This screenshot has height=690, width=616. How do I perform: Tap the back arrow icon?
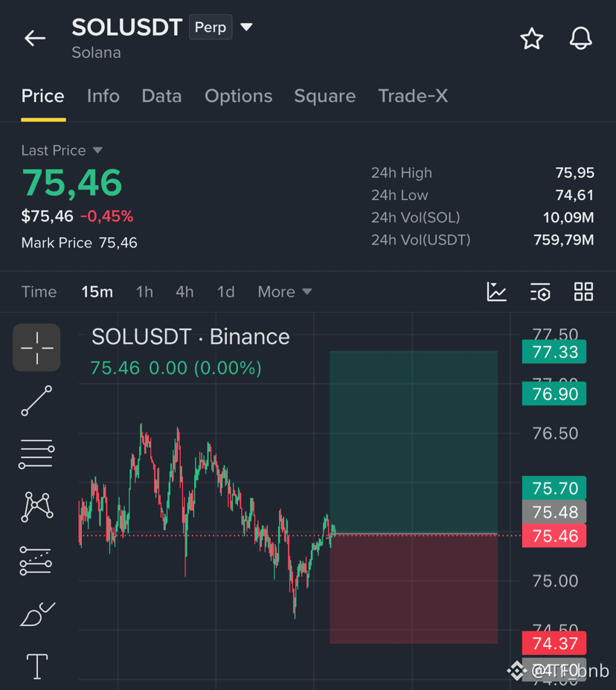coord(35,38)
